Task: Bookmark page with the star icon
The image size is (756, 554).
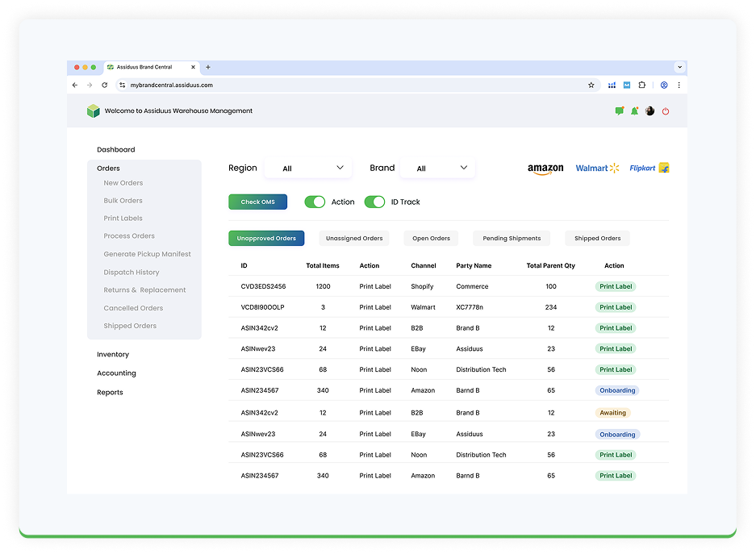Action: [x=591, y=85]
